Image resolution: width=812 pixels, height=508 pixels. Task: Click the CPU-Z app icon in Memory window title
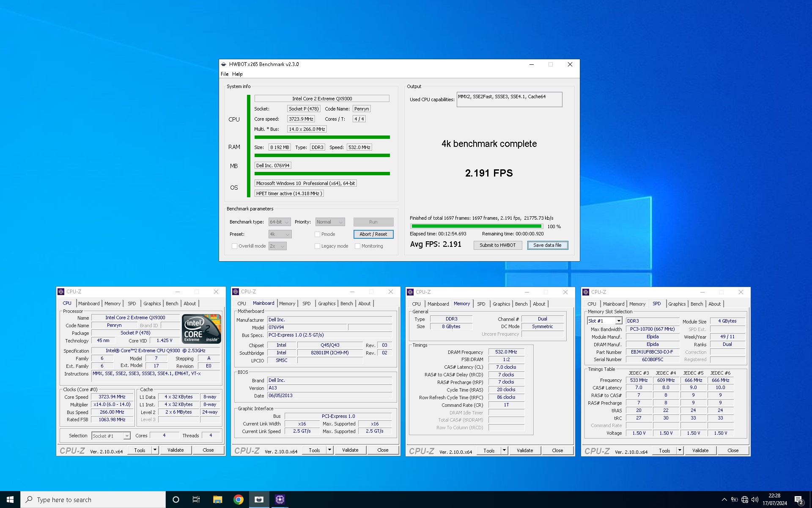pyautogui.click(x=410, y=292)
